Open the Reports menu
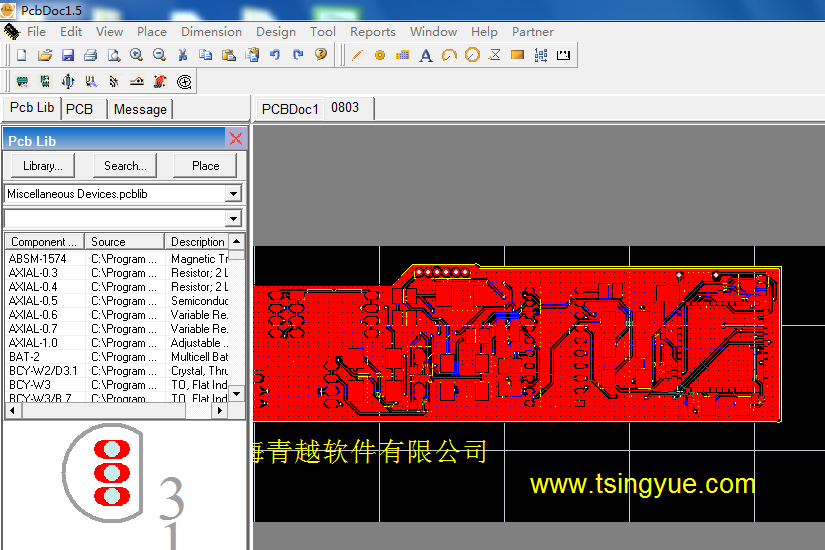The width and height of the screenshot is (825, 550). 372,32
